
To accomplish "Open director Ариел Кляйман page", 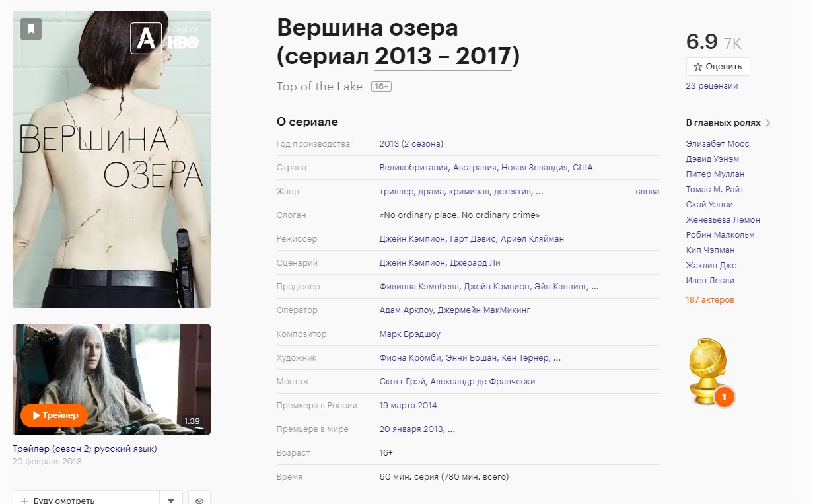I will point(532,239).
